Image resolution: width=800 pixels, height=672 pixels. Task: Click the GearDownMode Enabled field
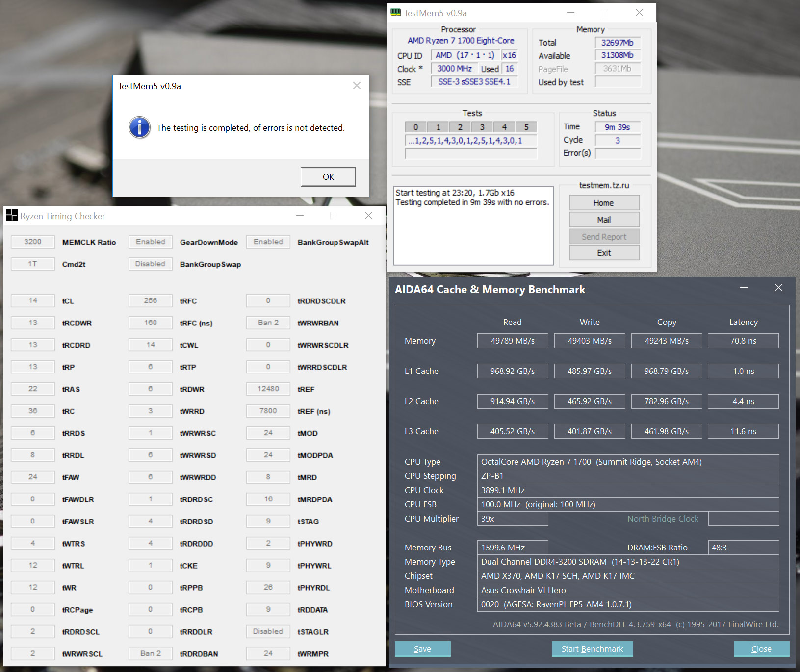[x=151, y=242]
